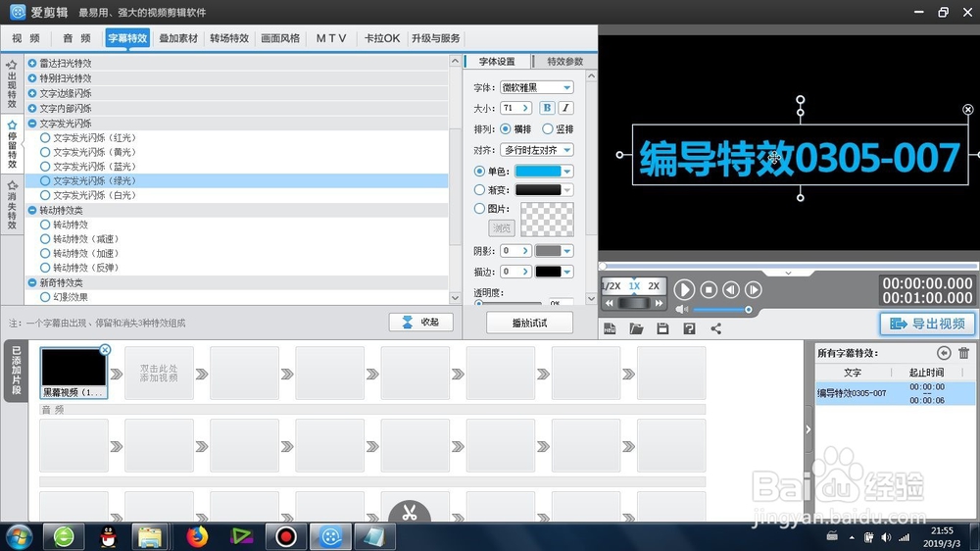
Task: Click the blue 单色 color swatch
Action: pyautogui.click(x=538, y=172)
